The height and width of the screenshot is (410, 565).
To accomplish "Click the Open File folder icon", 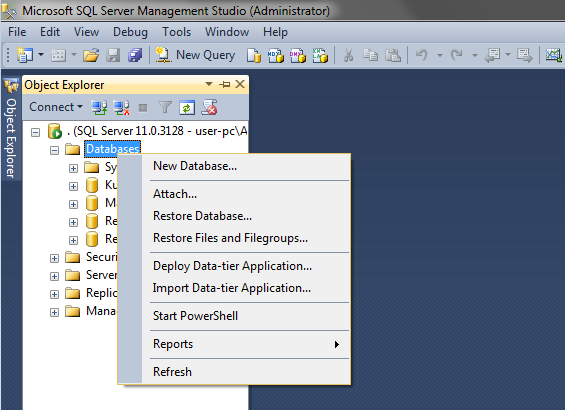I will pyautogui.click(x=91, y=55).
